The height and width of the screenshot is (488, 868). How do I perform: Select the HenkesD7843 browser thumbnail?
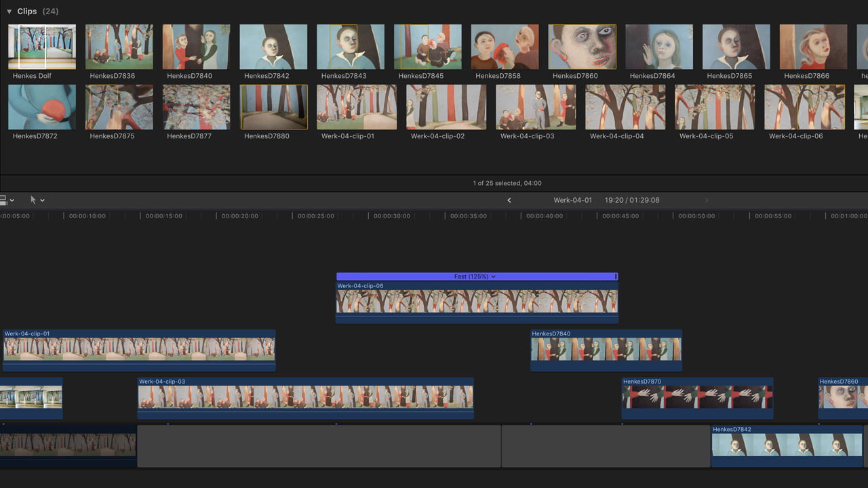[x=351, y=47]
